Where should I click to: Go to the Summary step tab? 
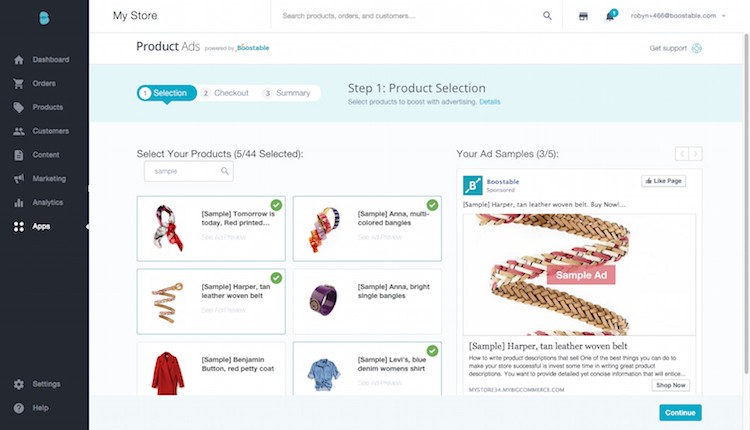tap(287, 93)
